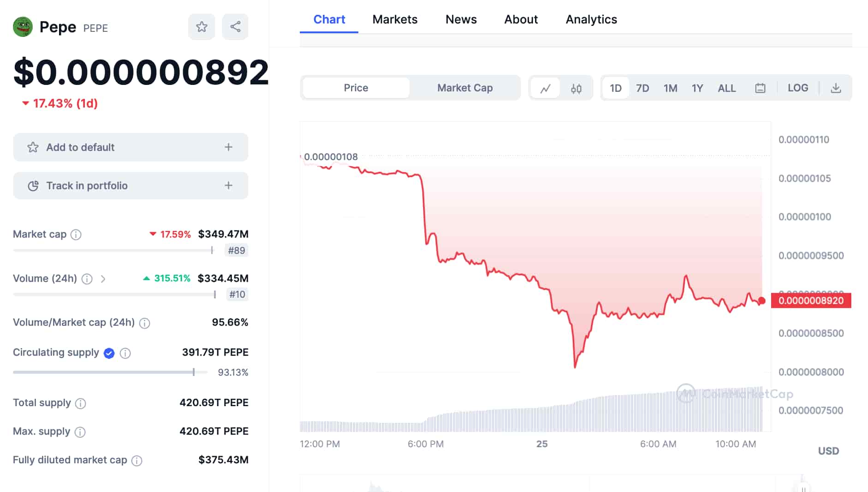This screenshot has width=868, height=492.
Task: Share the Pepe coin page
Action: tap(235, 27)
